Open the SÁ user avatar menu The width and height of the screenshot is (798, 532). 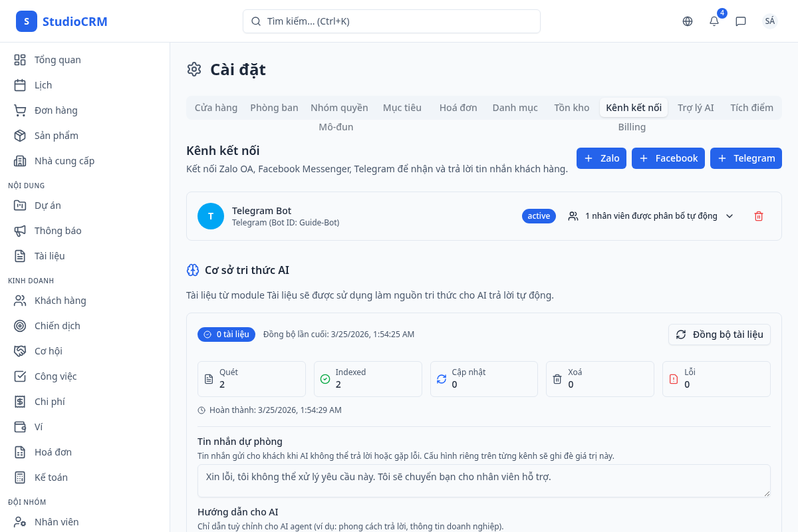(x=770, y=21)
